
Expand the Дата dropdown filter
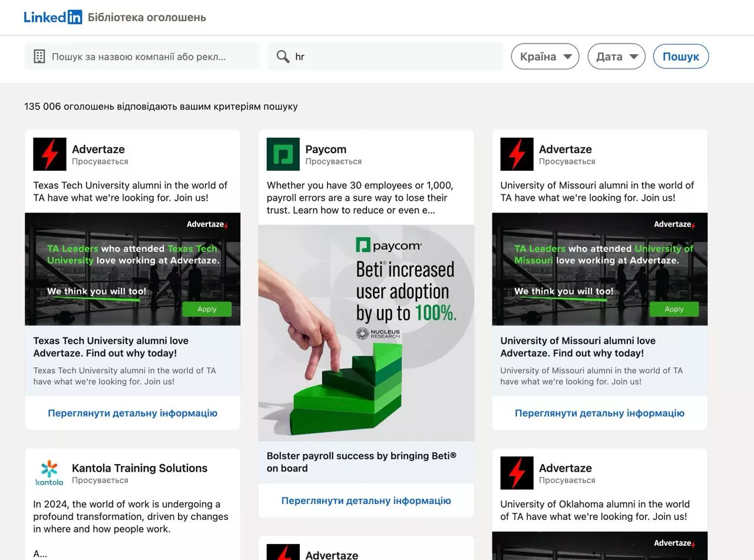(616, 57)
